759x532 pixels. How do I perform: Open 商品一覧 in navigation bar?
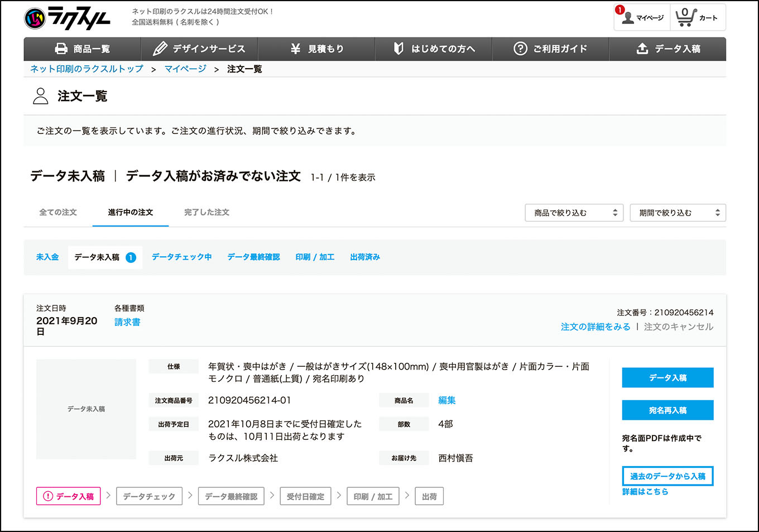point(82,49)
